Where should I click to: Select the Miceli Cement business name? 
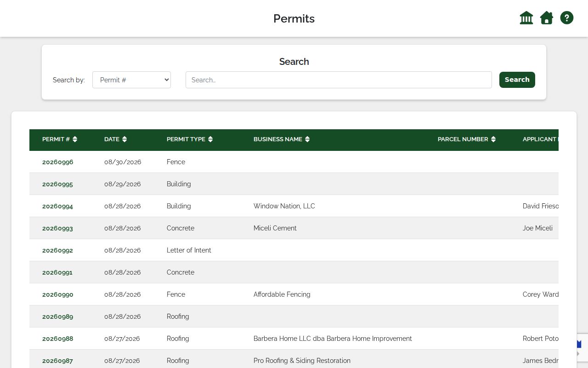click(275, 228)
